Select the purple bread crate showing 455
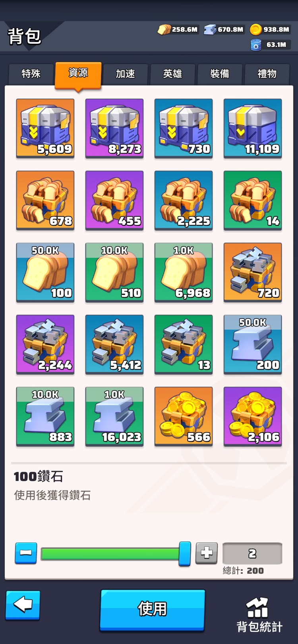 [114, 200]
